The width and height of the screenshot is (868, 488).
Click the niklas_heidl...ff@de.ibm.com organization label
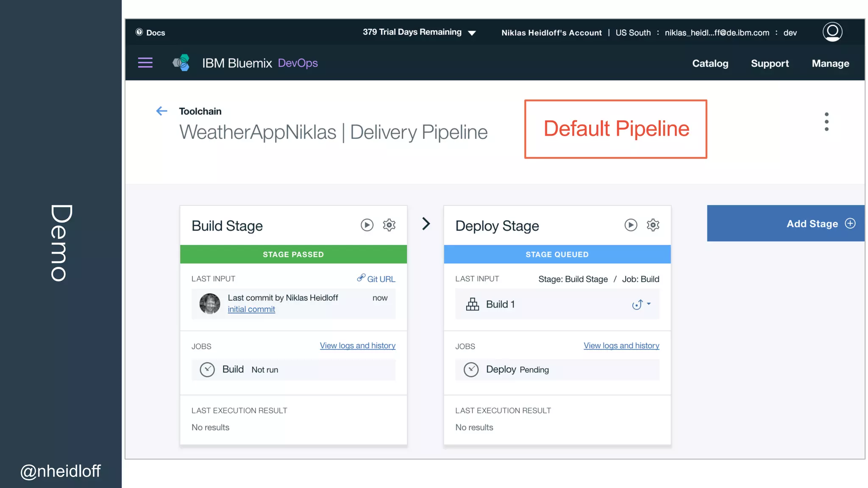tap(717, 33)
